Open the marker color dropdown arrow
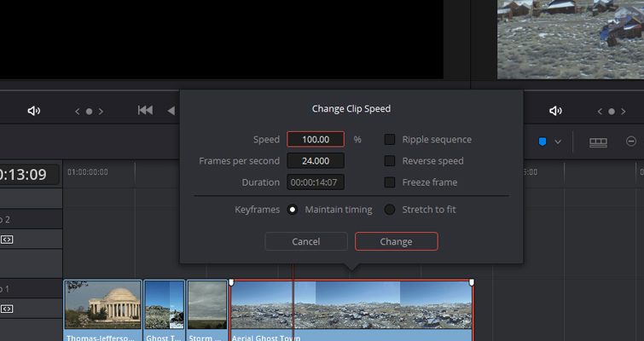Viewport: 644px width, 341px height. click(x=558, y=142)
